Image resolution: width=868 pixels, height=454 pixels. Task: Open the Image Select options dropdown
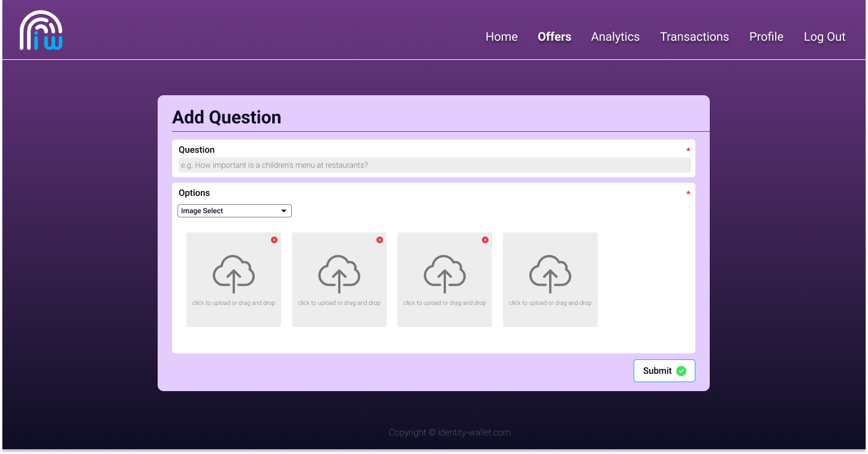(234, 211)
